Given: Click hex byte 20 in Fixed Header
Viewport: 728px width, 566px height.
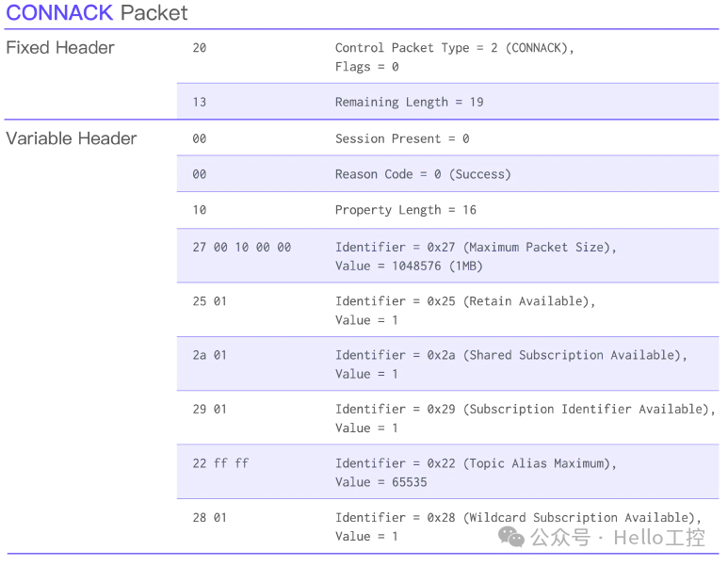Looking at the screenshot, I should 200,48.
